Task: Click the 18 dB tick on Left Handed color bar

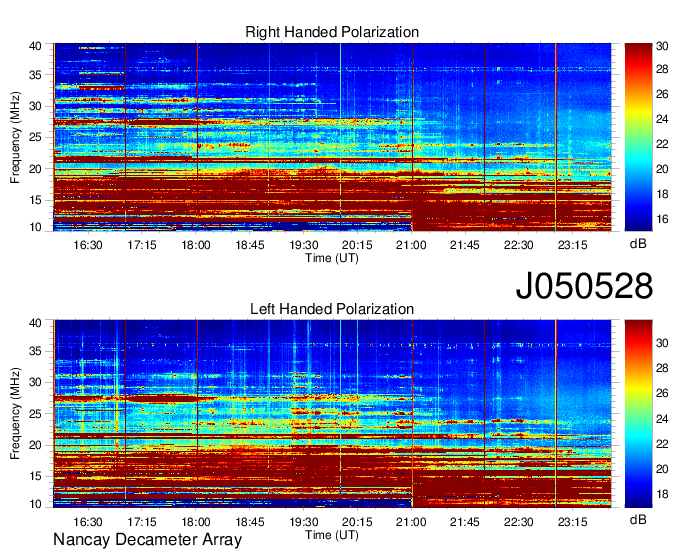Action: (x=662, y=494)
